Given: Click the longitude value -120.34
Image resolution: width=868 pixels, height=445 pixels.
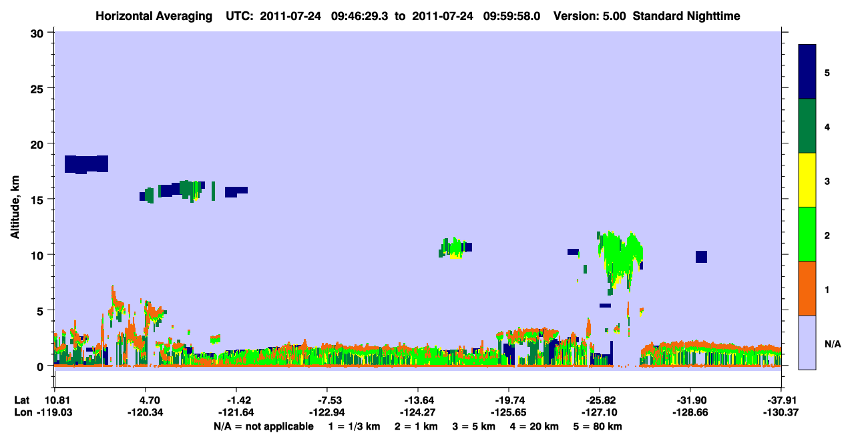Looking at the screenshot, I should [146, 413].
